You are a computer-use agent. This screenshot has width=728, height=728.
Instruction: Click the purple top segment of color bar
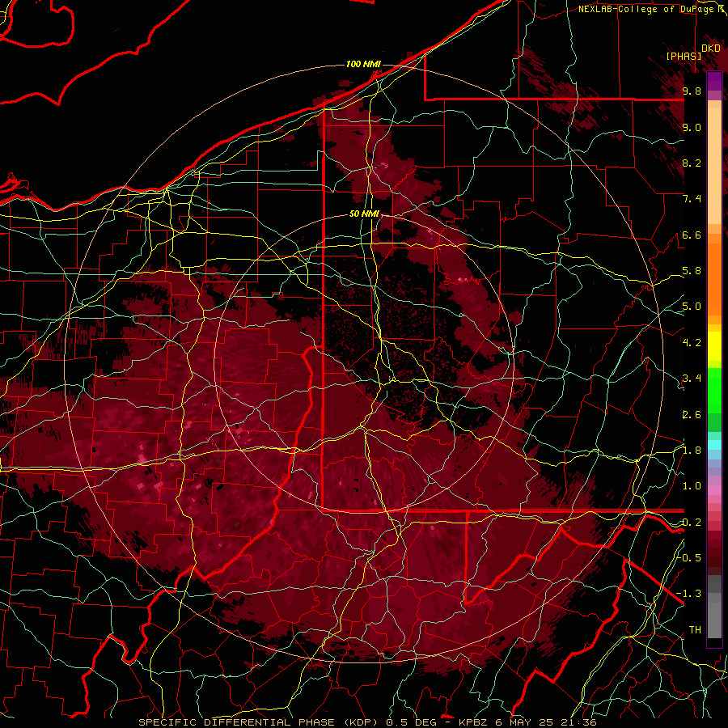pyautogui.click(x=714, y=81)
